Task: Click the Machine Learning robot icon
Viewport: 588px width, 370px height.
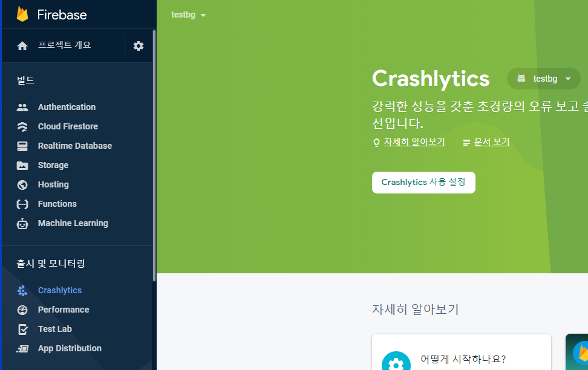Action: (22, 224)
